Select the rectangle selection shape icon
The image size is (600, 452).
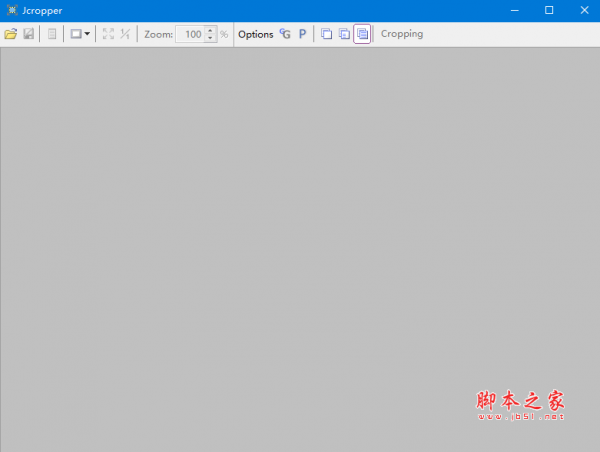(76, 34)
